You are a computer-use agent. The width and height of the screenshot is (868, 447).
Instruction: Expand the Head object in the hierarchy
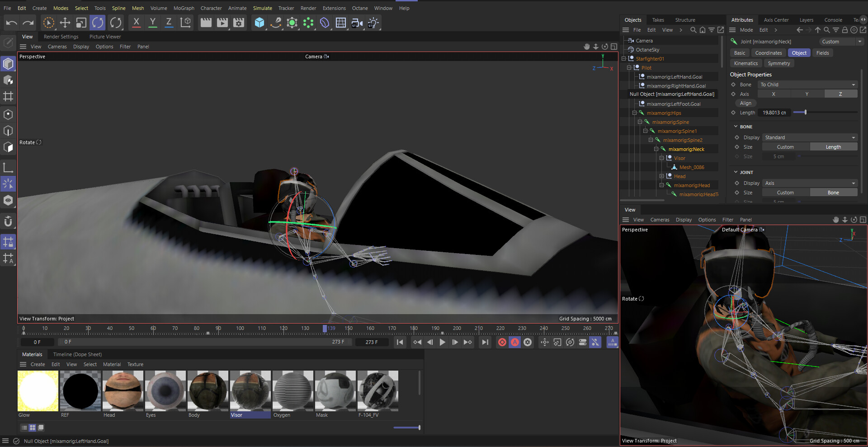coord(661,176)
